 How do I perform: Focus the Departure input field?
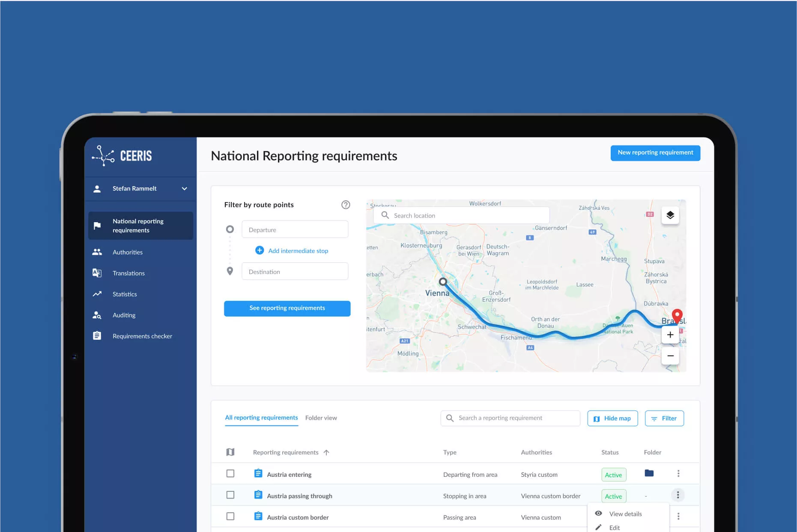tap(295, 229)
